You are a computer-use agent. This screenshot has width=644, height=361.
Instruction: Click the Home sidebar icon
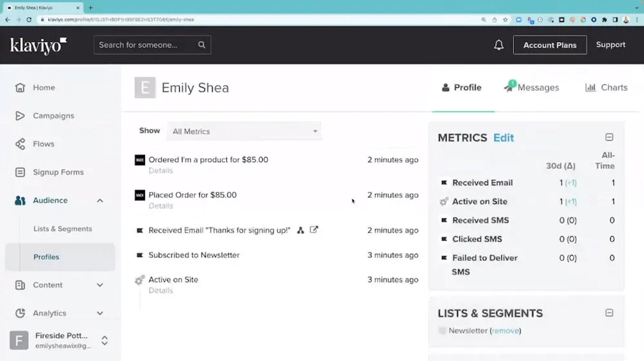(20, 87)
